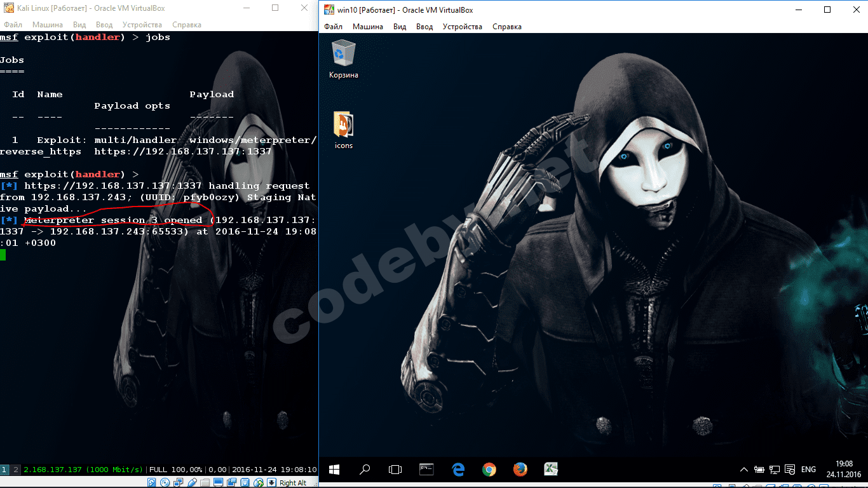Click the Kali VM network adapter status icon
Viewport: 868px width, 488px height.
tap(178, 482)
